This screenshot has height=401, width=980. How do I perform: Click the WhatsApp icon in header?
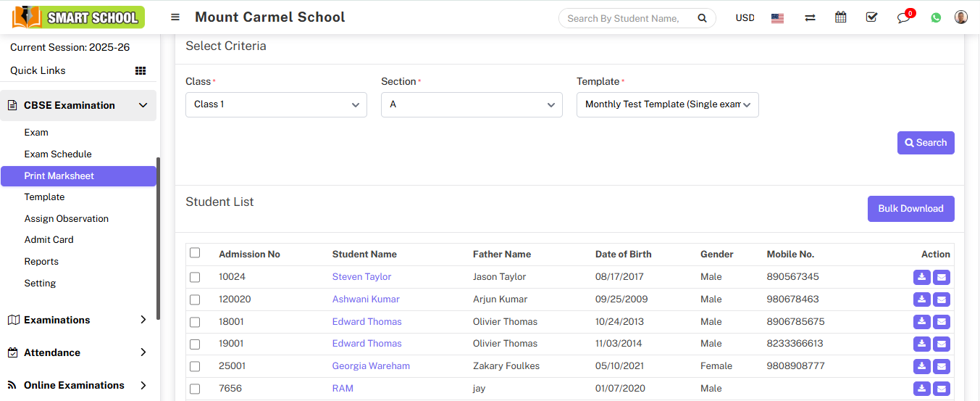(936, 18)
